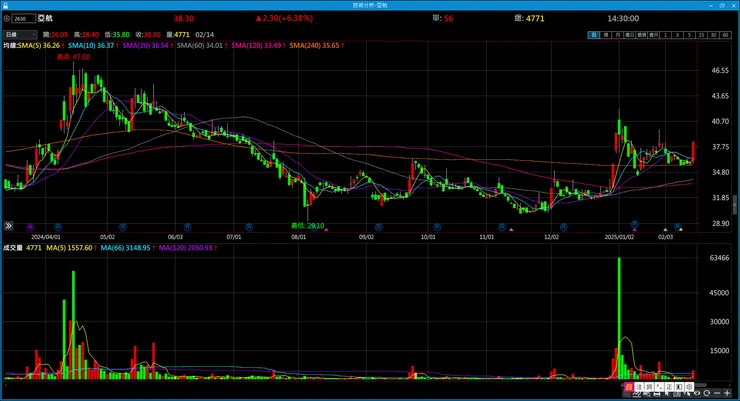740x401 pixels.
Task: Click the pink IME icon in floating bar
Action: pos(629,387)
